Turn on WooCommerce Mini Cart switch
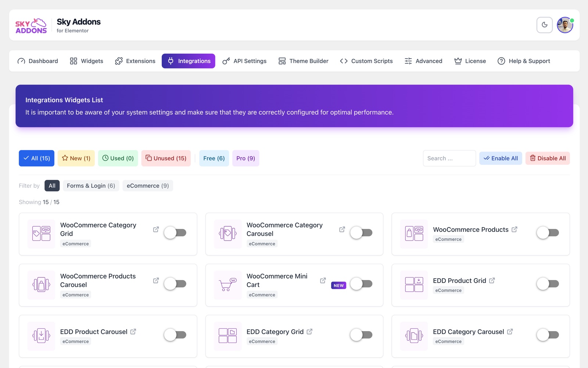This screenshot has height=368, width=588. [362, 284]
